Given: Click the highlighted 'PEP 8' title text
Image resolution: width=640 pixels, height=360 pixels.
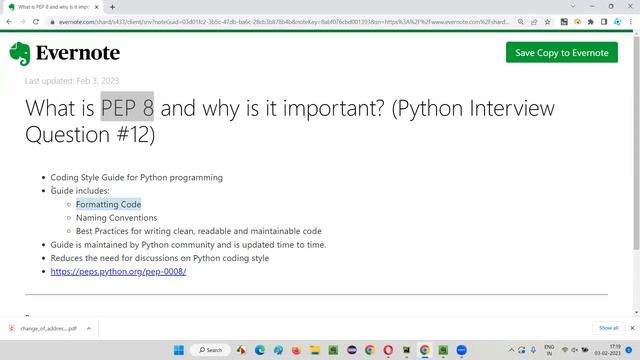Looking at the screenshot, I should 127,108.
